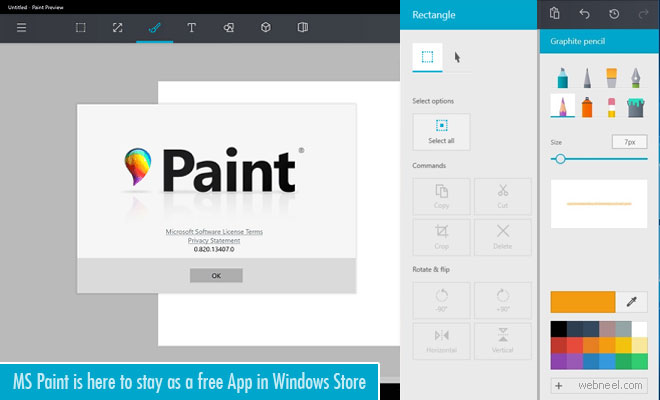Click the brush stroke preview box
This screenshot has height=400, width=660.
pyautogui.click(x=599, y=204)
